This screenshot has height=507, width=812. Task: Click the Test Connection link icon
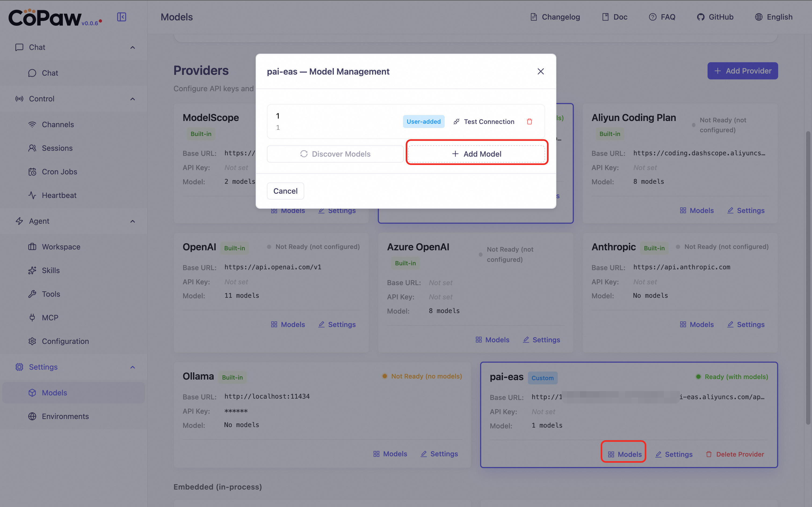click(456, 121)
